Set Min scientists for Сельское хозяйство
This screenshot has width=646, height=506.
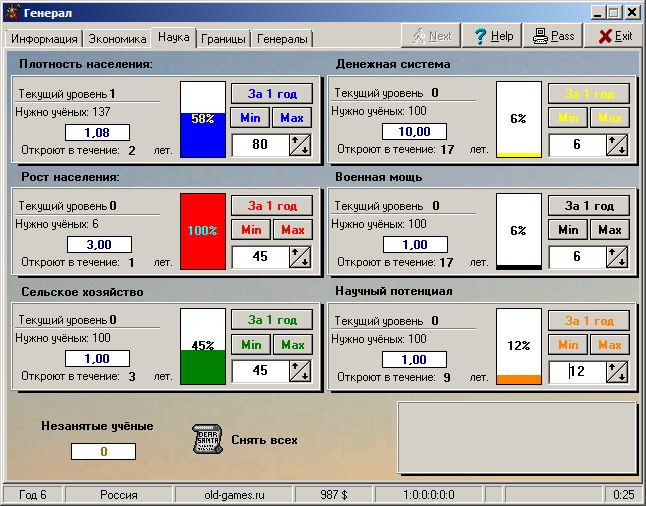(x=251, y=344)
